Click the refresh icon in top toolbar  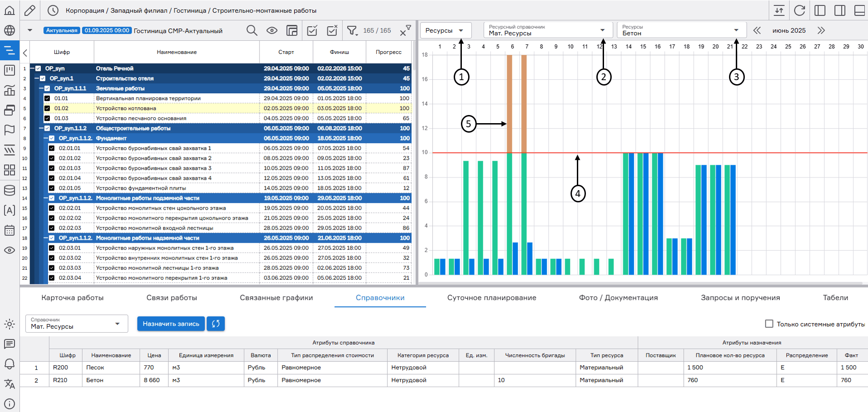click(800, 10)
